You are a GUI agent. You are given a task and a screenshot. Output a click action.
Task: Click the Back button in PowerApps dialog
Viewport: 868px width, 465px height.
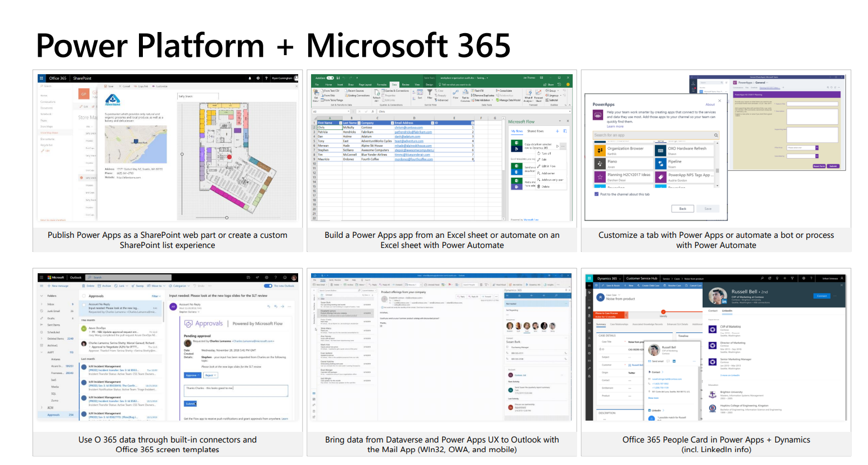[682, 209]
